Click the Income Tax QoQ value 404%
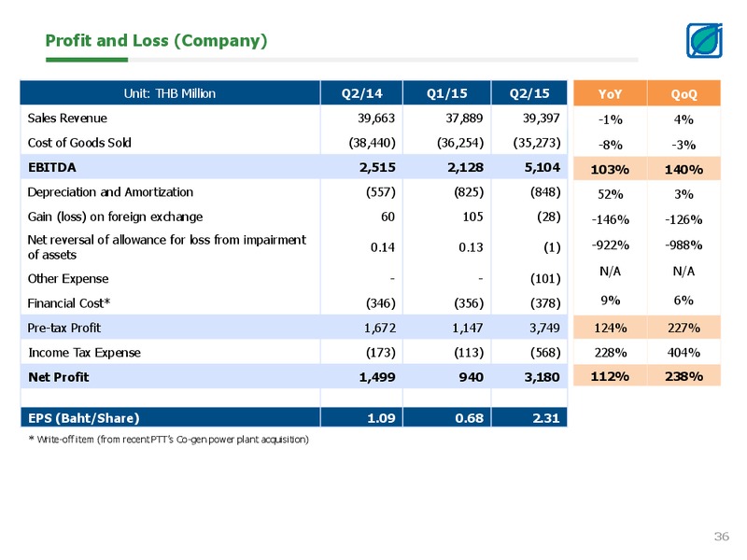 684,353
